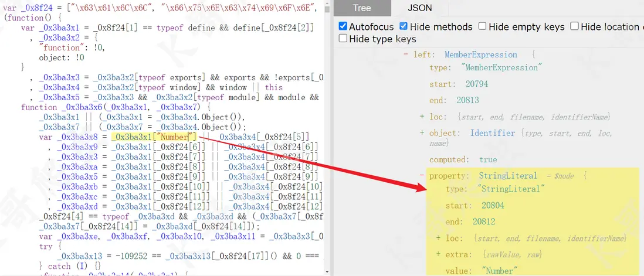Click up arrow of code editor scrollbar
The height and width of the screenshot is (276, 644).
click(x=327, y=4)
